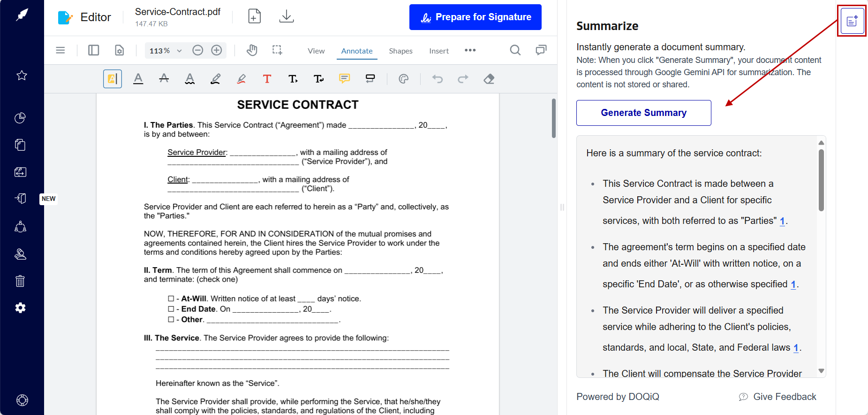
Task: Click the panel divider handle
Action: (x=562, y=207)
